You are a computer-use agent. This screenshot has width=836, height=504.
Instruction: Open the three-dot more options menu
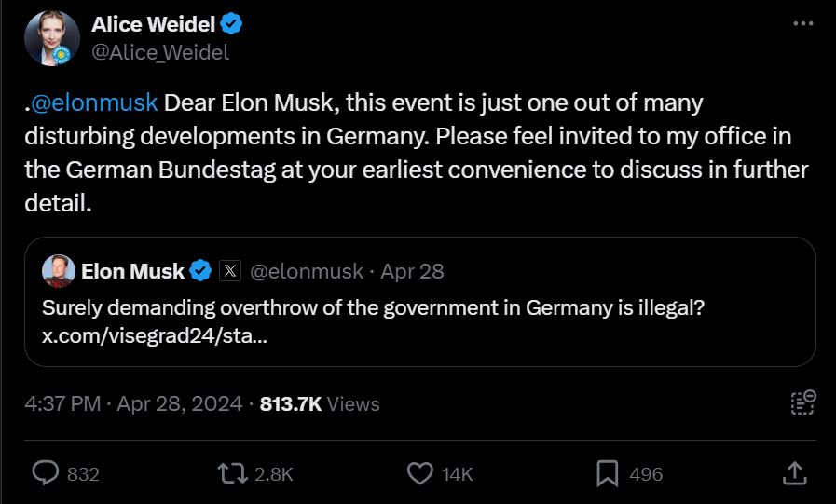(803, 24)
